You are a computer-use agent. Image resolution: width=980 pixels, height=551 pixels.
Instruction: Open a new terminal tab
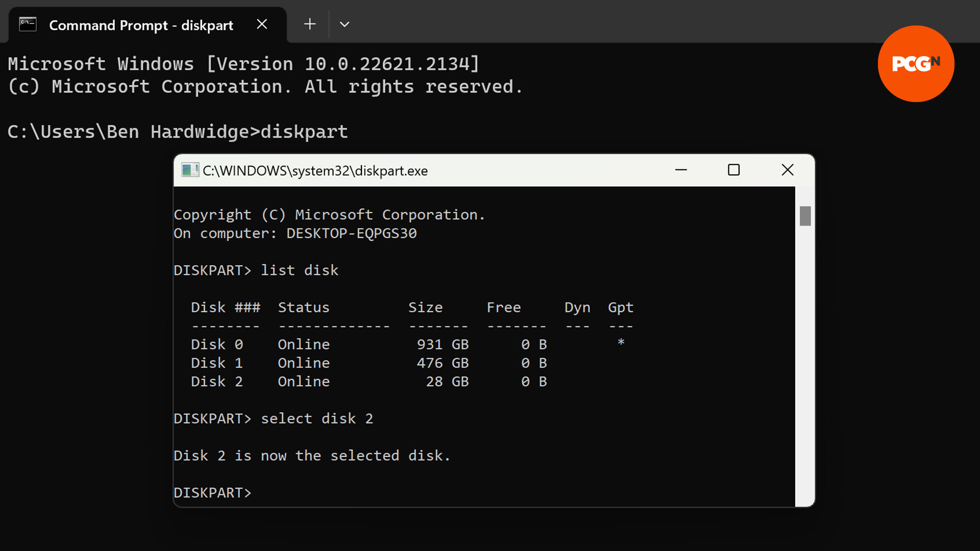[x=310, y=24]
